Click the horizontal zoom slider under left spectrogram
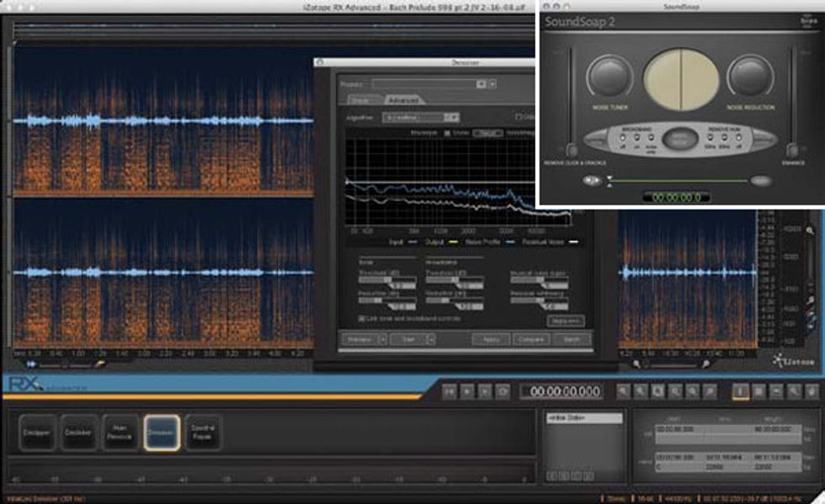Screen dimensions: 825x504 point(66,364)
